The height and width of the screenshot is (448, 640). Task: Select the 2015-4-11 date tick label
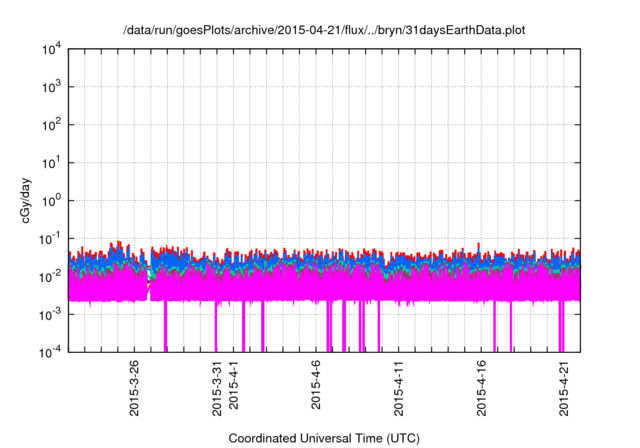pyautogui.click(x=398, y=390)
